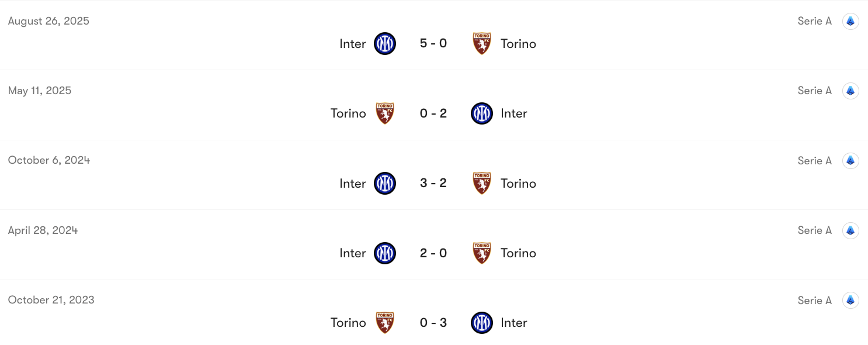The width and height of the screenshot is (868, 345).
Task: Open the Inter team name in the top match
Action: [352, 43]
